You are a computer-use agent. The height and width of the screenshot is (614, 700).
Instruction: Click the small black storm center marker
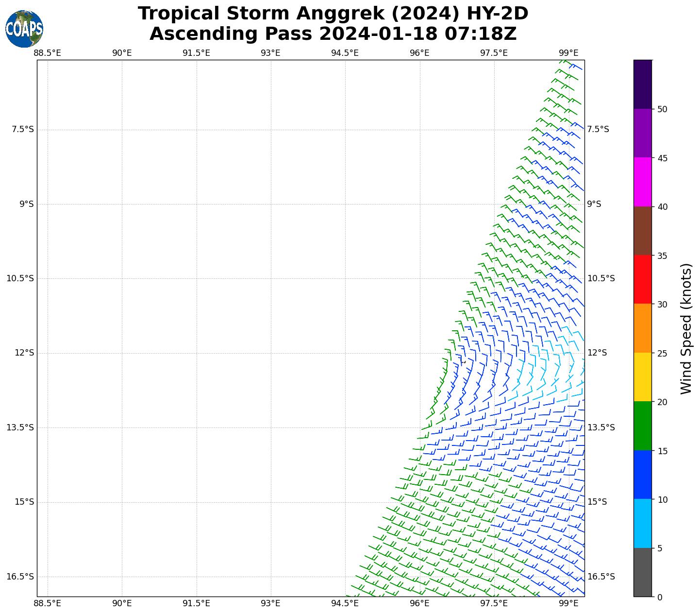(464, 362)
